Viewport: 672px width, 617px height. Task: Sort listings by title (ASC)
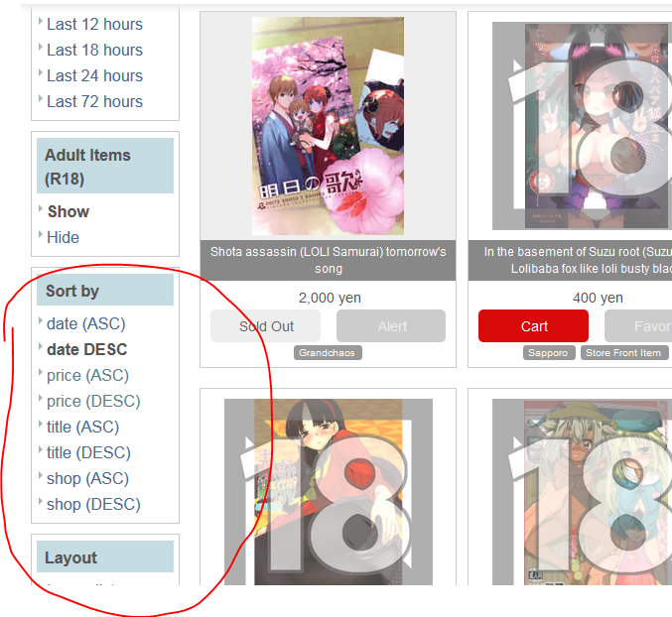82,427
